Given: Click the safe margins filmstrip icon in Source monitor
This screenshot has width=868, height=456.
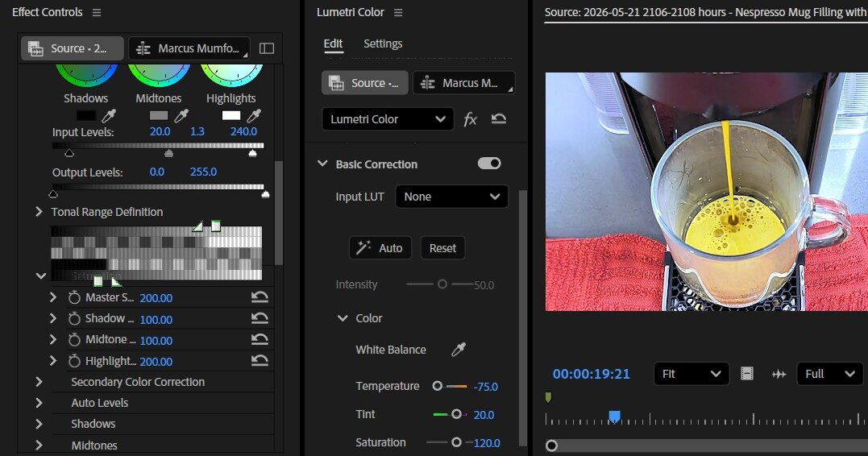Looking at the screenshot, I should click(x=747, y=374).
